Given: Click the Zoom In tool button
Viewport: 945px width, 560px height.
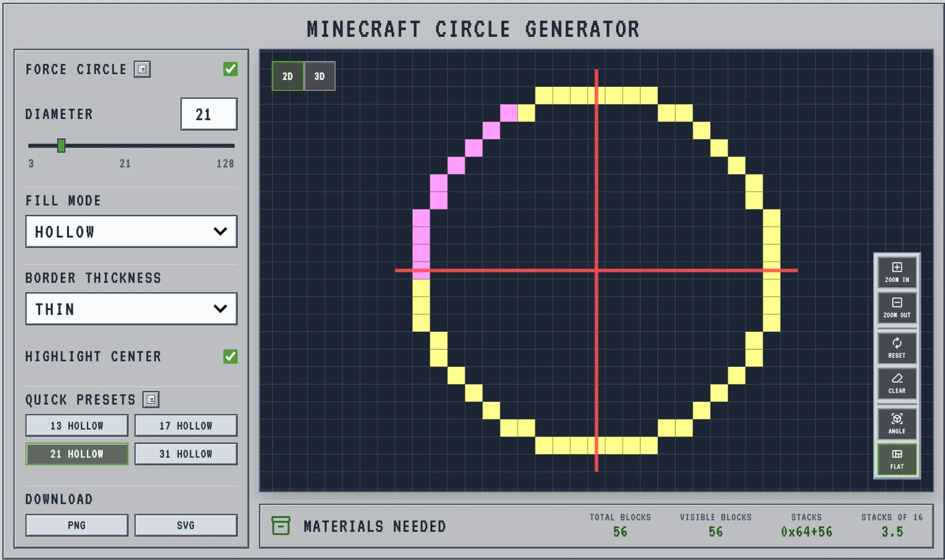Looking at the screenshot, I should point(897,272).
